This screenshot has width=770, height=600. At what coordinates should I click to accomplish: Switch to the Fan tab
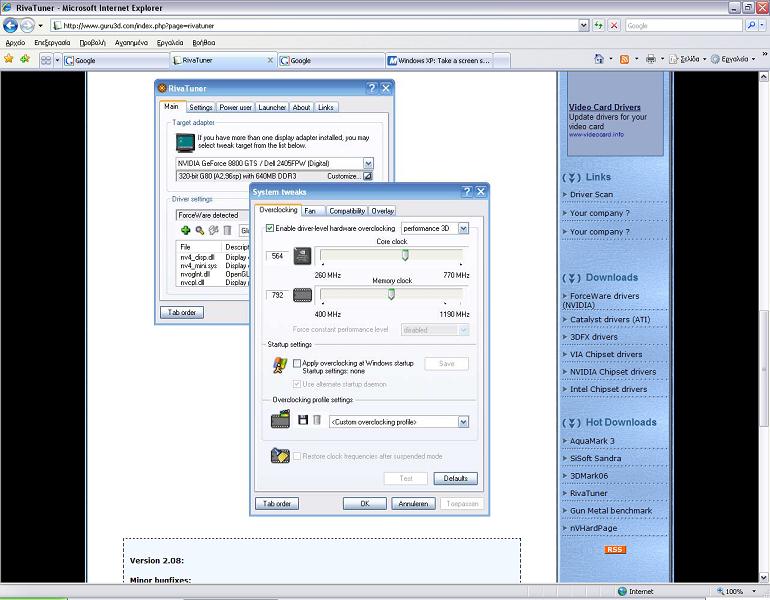312,211
